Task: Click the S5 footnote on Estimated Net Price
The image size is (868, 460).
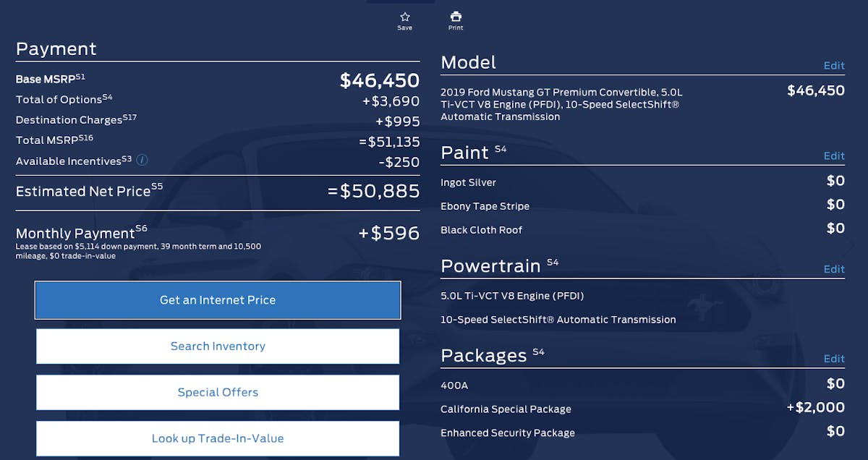Action: click(x=157, y=187)
